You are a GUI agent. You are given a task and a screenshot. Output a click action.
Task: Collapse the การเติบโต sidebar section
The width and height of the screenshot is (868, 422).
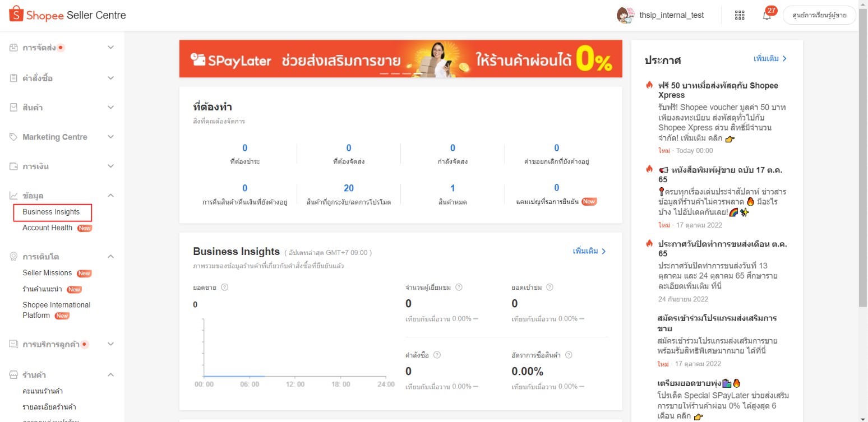point(110,256)
